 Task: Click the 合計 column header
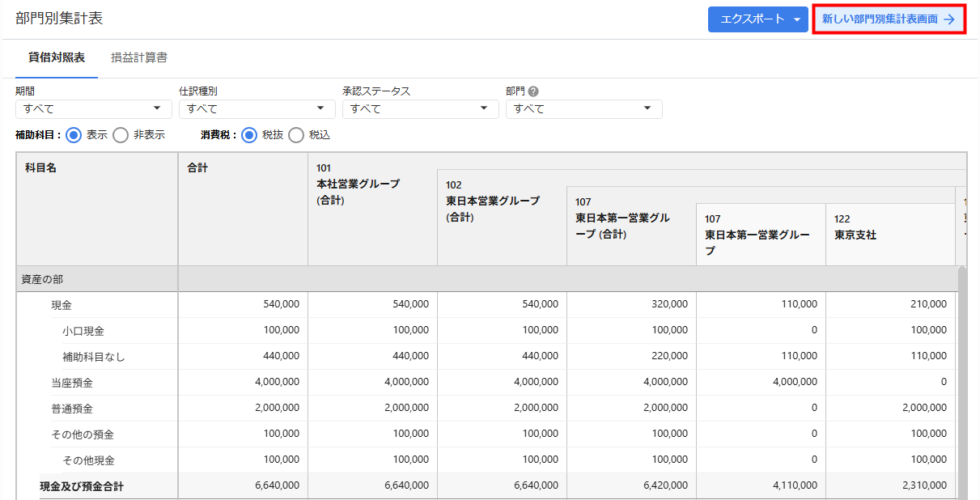click(x=197, y=168)
